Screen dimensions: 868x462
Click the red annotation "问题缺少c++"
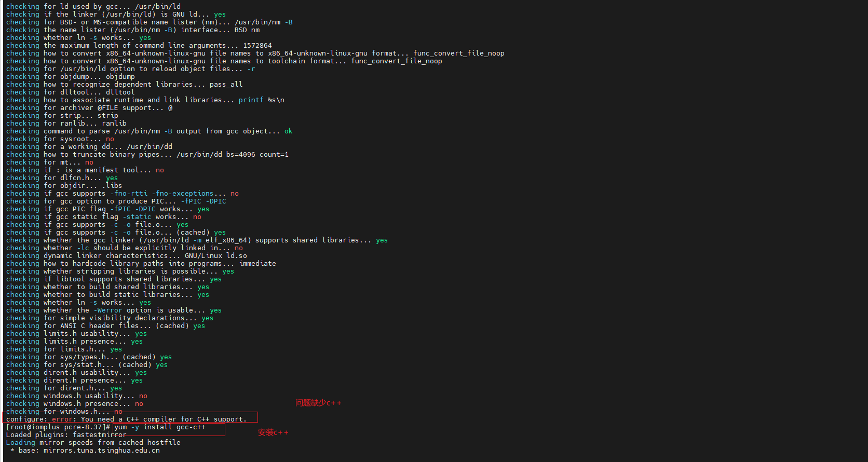click(x=318, y=403)
